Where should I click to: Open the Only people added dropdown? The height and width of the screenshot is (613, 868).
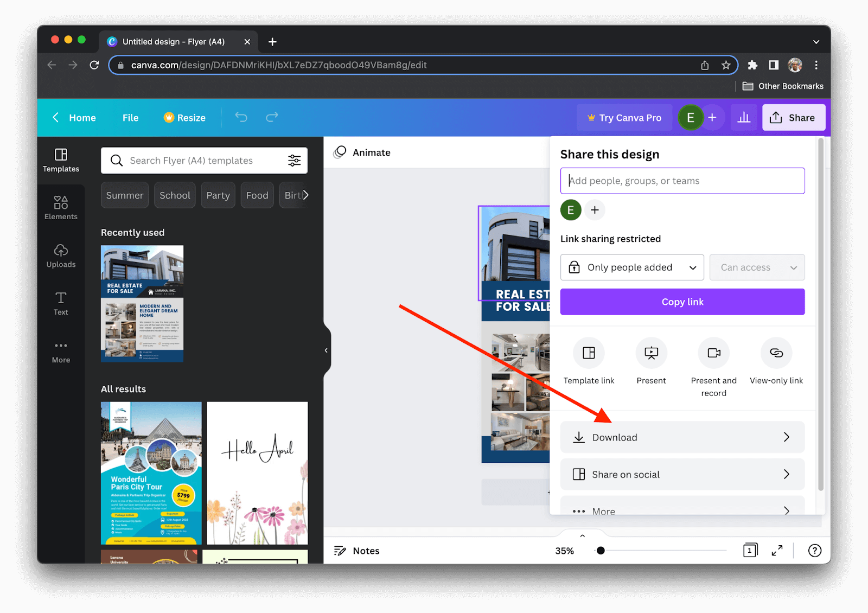click(x=631, y=267)
